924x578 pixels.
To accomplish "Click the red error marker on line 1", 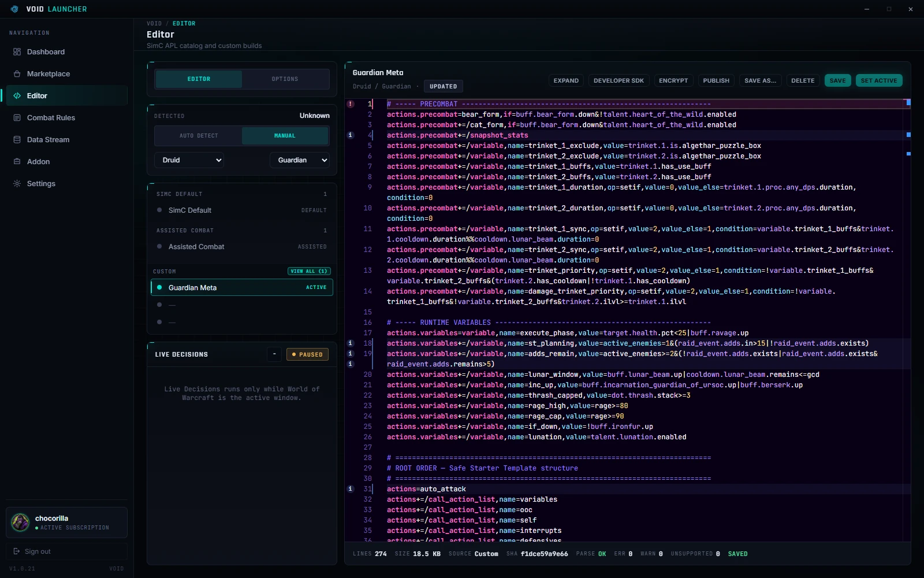I will point(350,104).
